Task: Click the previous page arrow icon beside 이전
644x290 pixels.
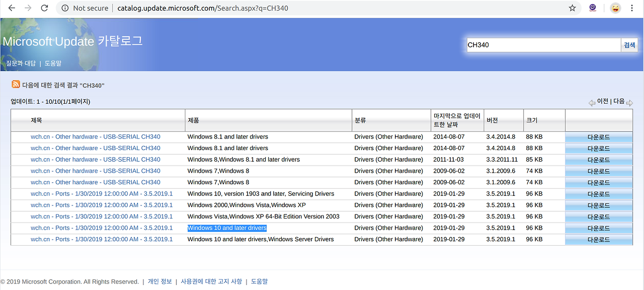Action: click(592, 103)
